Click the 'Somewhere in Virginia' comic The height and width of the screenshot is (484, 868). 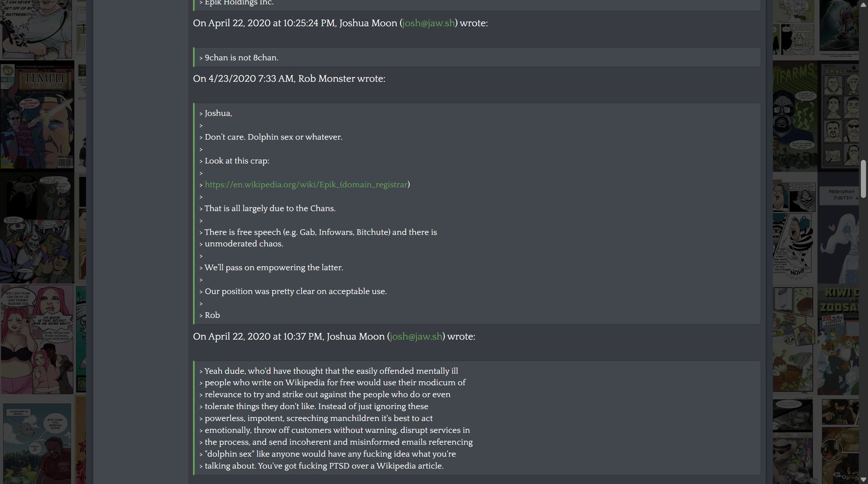(37, 444)
